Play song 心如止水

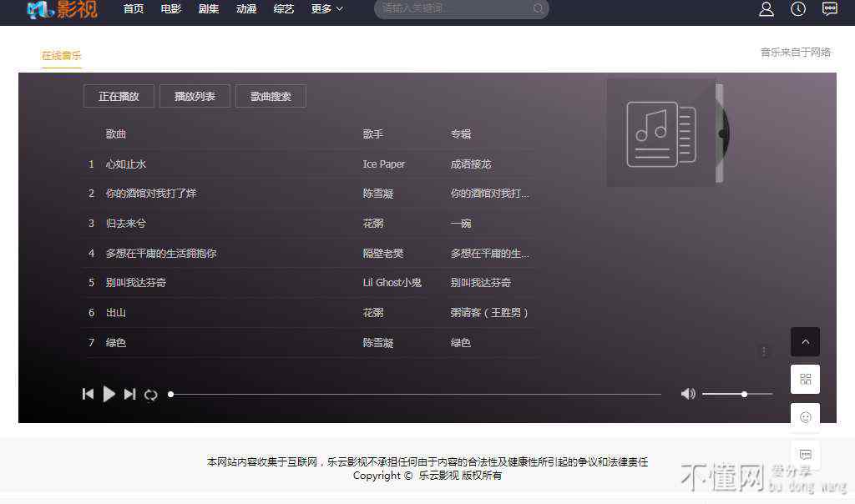tap(126, 164)
